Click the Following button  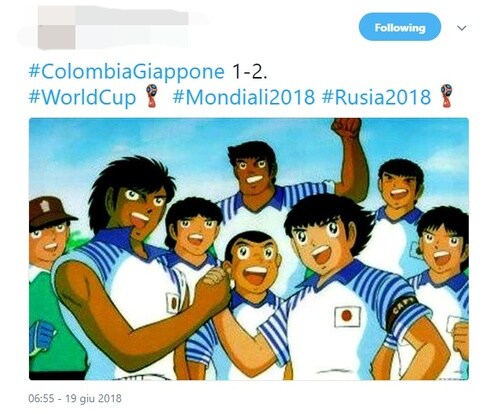coord(400,27)
